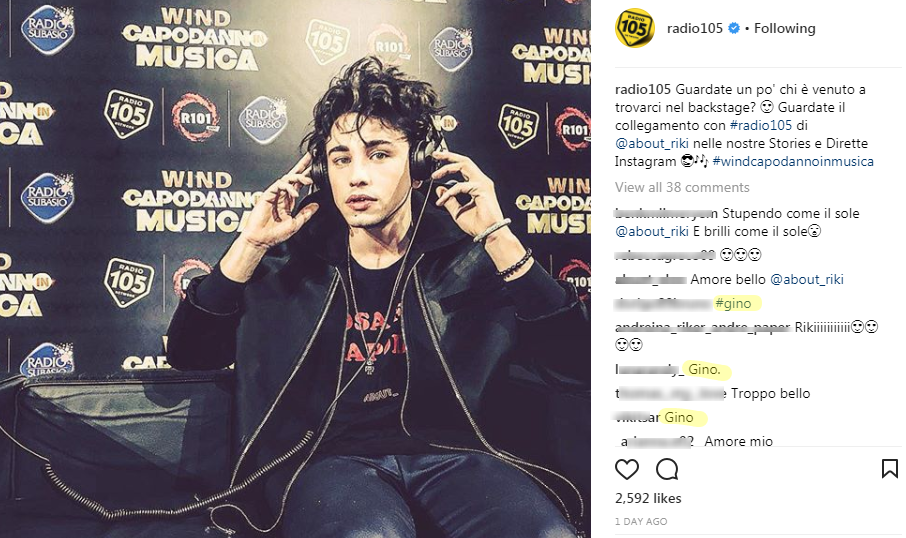Click the Troppo bello comment
Screen dimensions: 906x538
pos(770,394)
